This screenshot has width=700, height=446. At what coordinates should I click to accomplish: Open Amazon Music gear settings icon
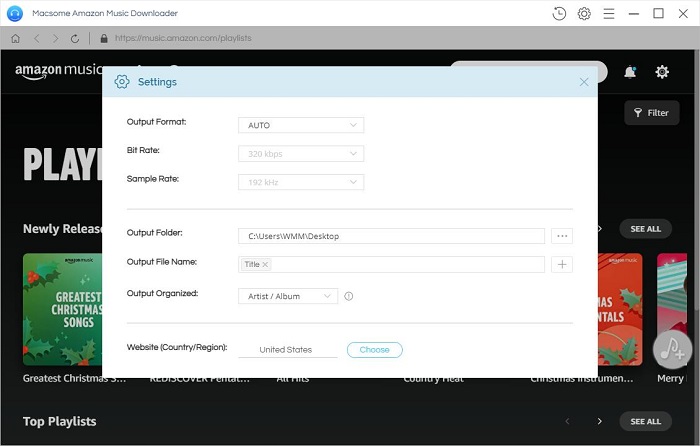[662, 71]
